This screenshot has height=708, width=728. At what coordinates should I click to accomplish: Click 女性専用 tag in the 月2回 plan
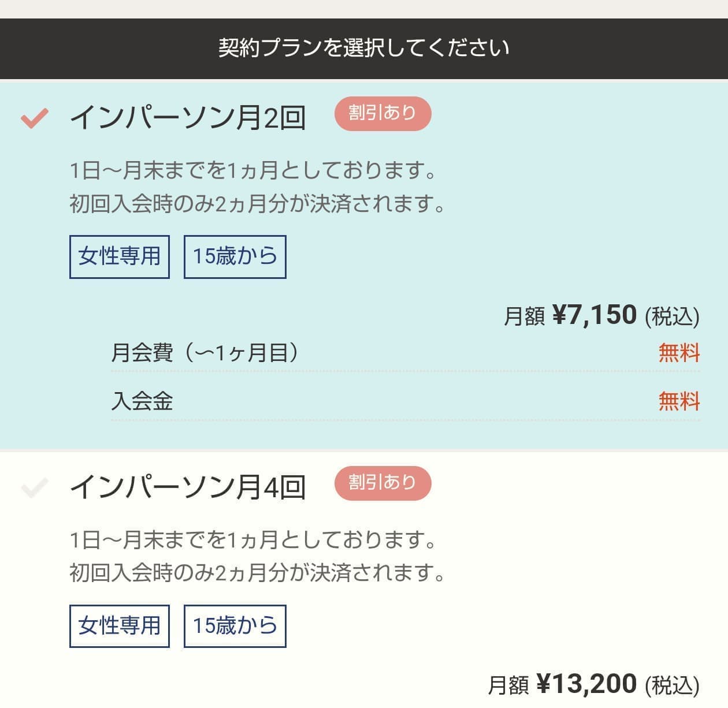[x=120, y=256]
